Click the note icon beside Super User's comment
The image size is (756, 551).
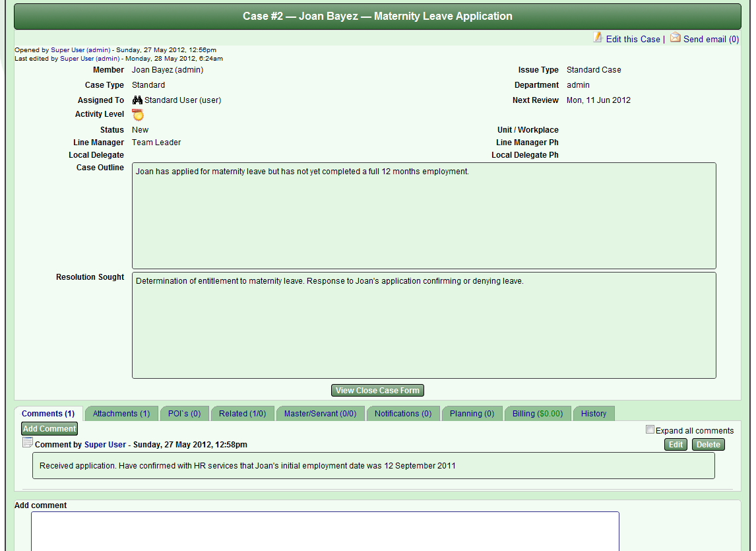[x=26, y=442]
